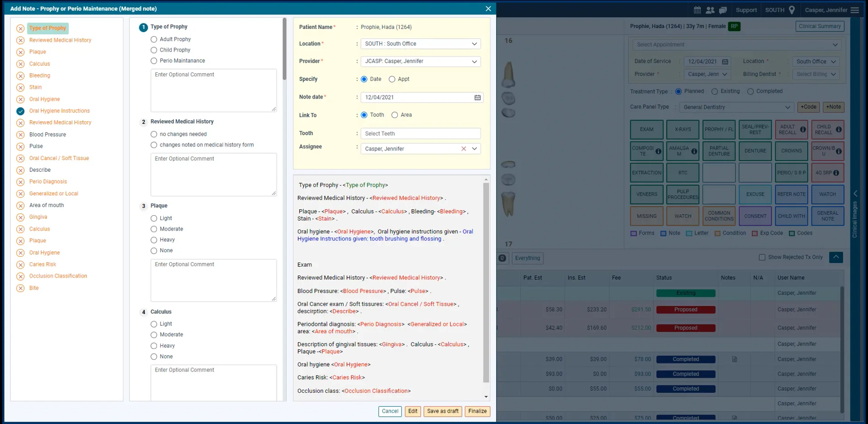
Task: Open the Select Appointment dropdown
Action: pyautogui.click(x=736, y=45)
